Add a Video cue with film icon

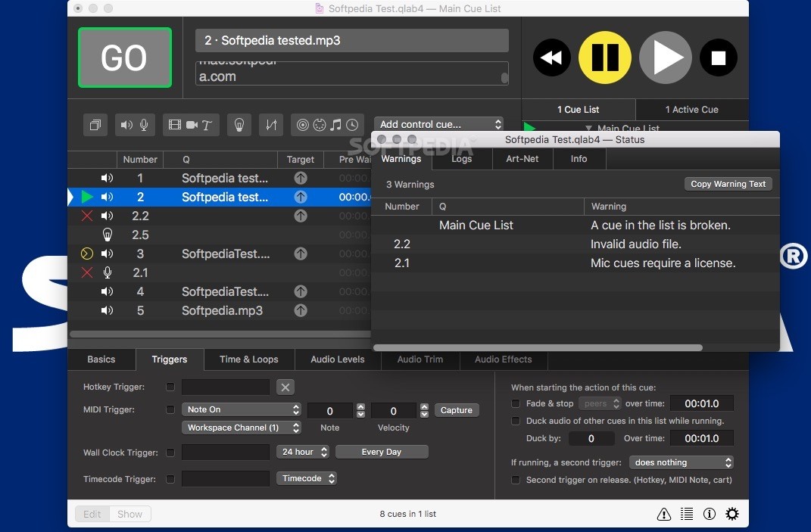[175, 125]
